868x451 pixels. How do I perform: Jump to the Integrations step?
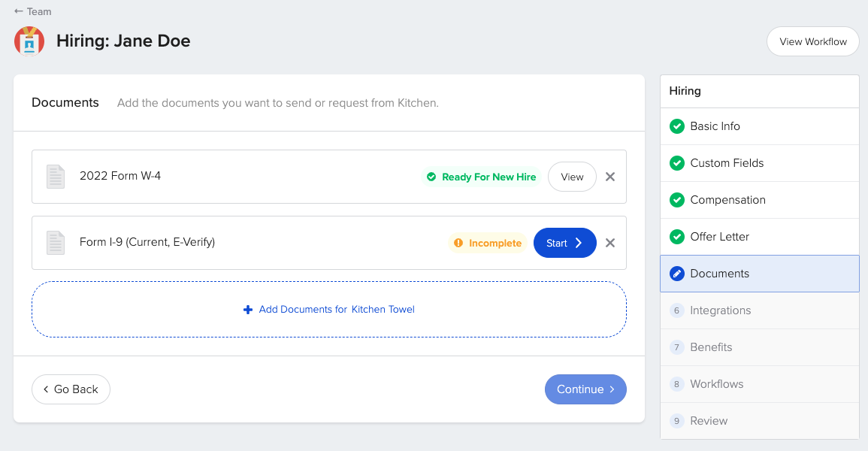tap(720, 310)
